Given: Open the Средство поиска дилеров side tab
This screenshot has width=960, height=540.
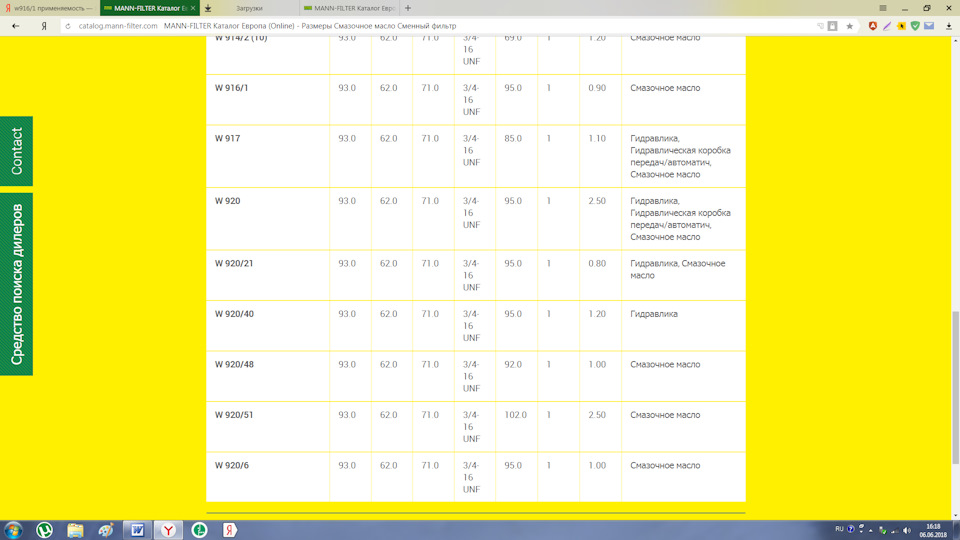Looking at the screenshot, I should click(x=16, y=284).
